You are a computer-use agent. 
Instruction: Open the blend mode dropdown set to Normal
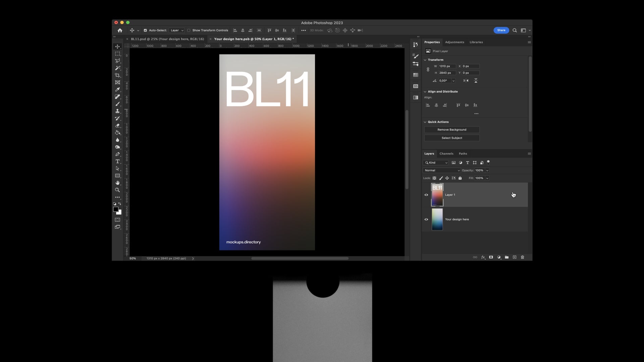pos(441,170)
